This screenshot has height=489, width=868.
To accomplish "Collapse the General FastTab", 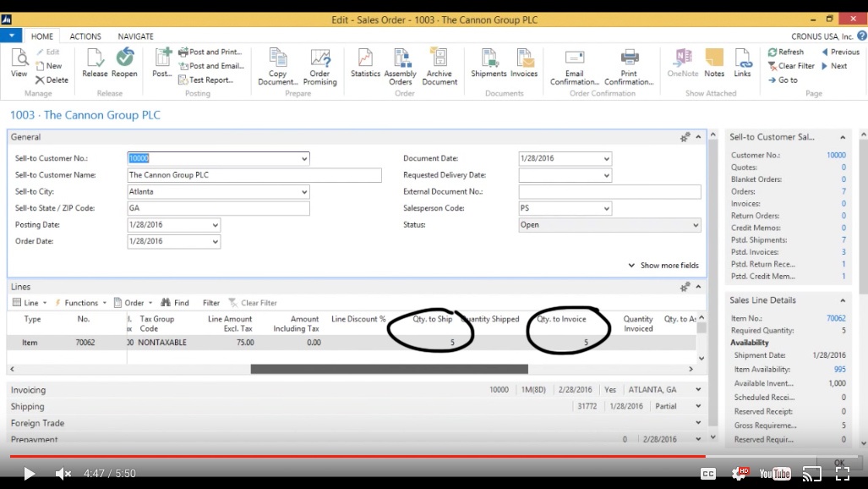I will tap(699, 137).
